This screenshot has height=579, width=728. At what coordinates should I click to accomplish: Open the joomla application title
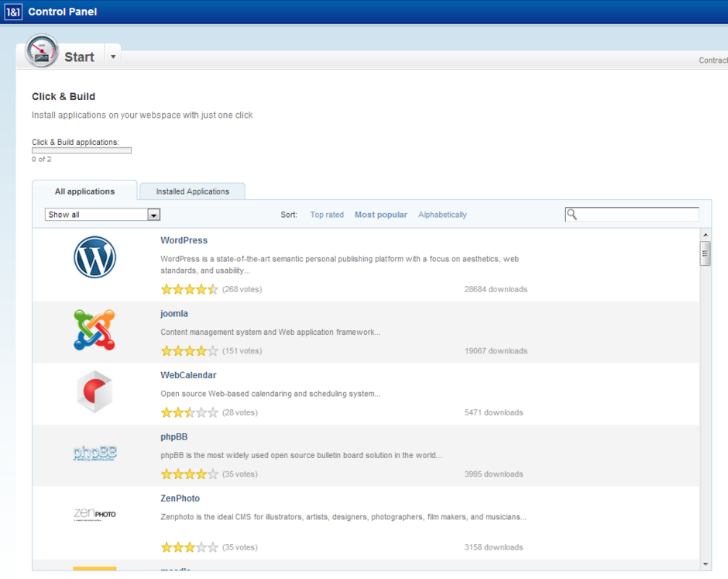pos(174,314)
